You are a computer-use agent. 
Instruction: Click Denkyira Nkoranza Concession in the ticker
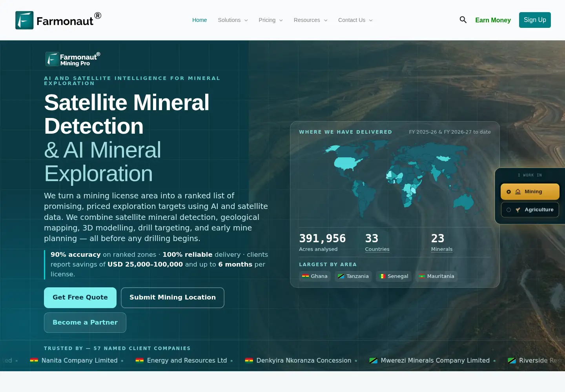[x=304, y=360]
